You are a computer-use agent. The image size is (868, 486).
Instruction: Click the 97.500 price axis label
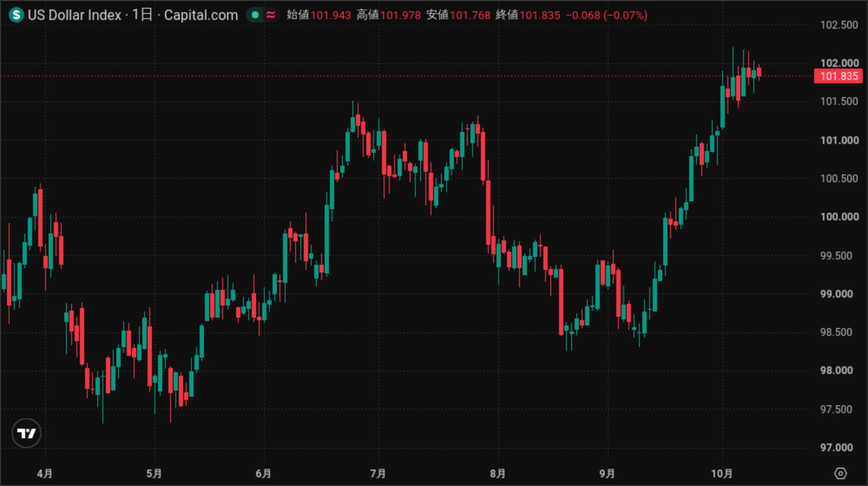836,409
